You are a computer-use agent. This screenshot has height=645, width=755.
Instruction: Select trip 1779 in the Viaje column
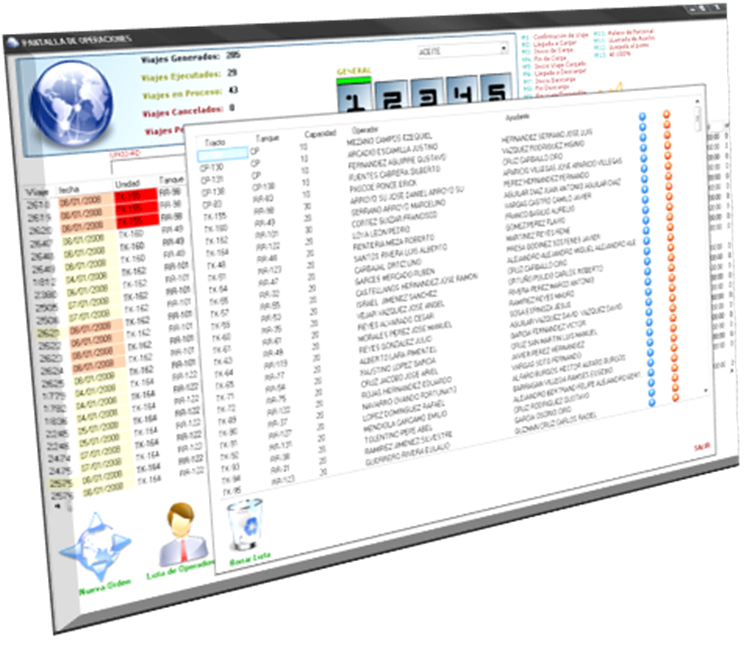54,396
